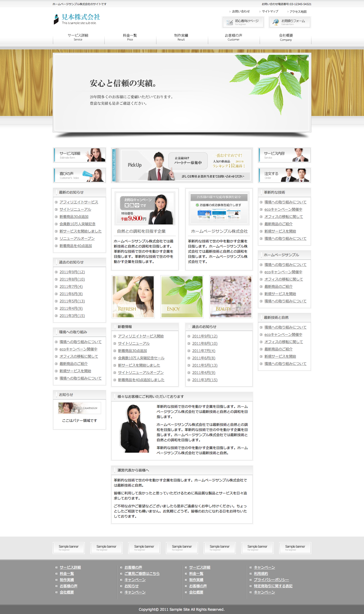This screenshot has height=614, width=364.
Task: Open the 料金一覧 Price navigation tab
Action: pyautogui.click(x=130, y=37)
